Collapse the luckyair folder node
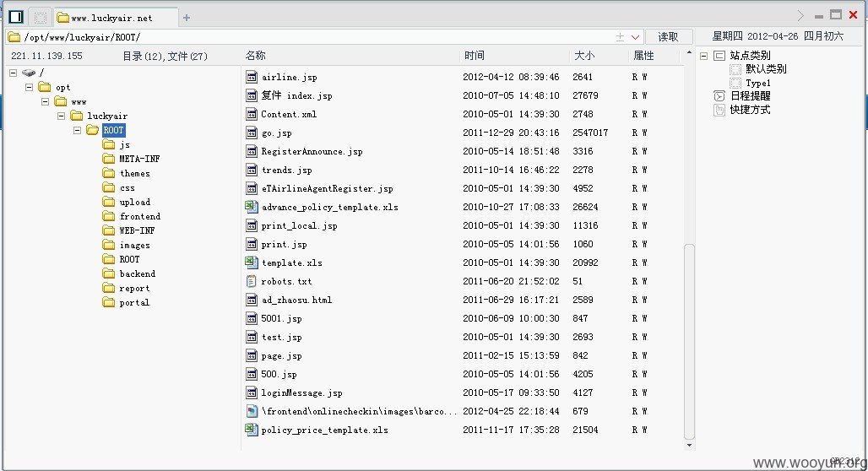Viewport: 868px width, 471px height. coord(62,116)
